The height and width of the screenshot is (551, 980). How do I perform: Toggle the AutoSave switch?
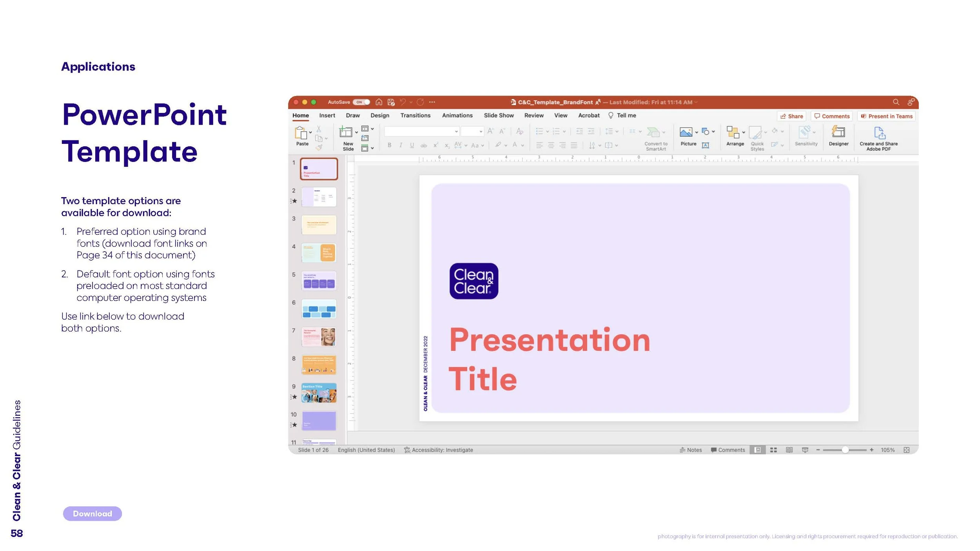[361, 102]
